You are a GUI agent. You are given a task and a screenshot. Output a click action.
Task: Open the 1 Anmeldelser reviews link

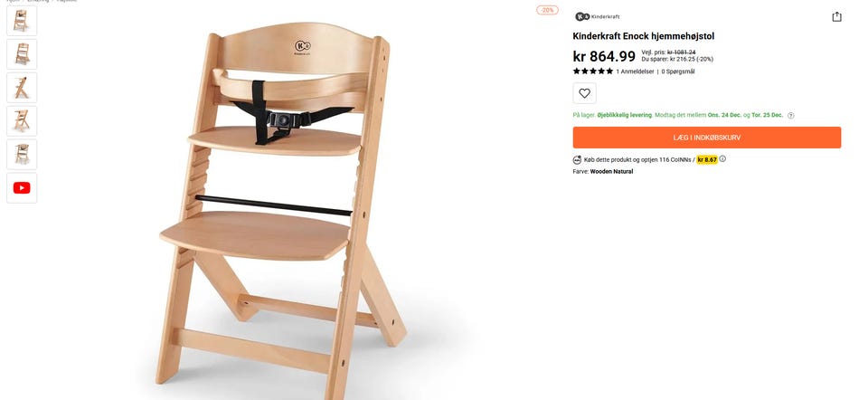pyautogui.click(x=635, y=71)
